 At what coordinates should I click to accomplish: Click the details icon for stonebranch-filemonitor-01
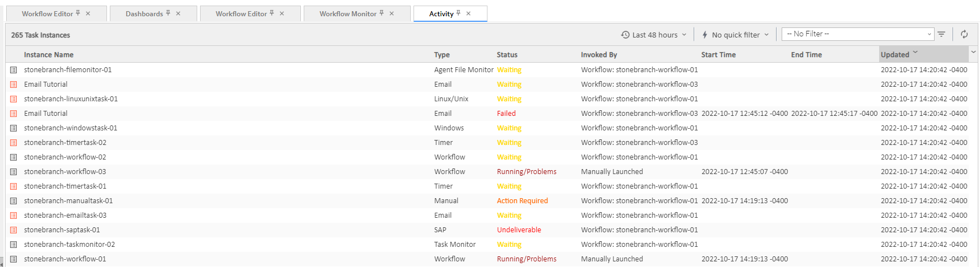13,70
